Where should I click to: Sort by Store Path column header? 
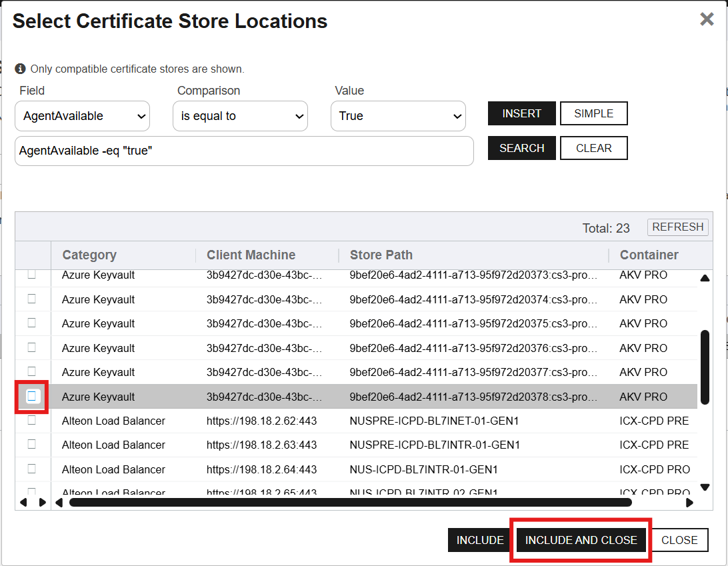(x=381, y=255)
